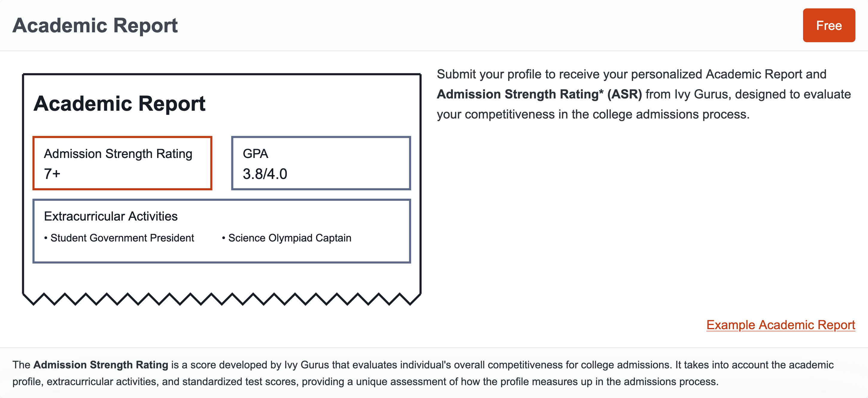Screen dimensions: 868x398
Task: Click the report preview card illustration
Action: 221,189
